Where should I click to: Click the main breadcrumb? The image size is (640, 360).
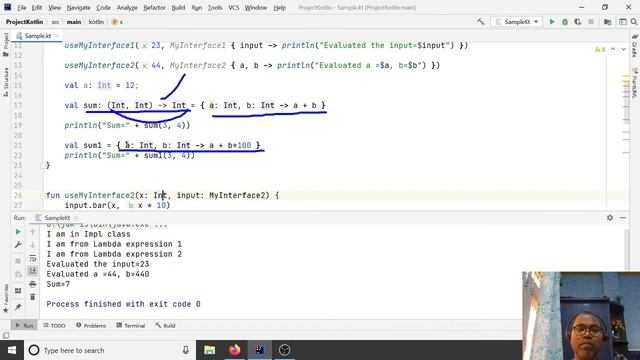click(74, 22)
